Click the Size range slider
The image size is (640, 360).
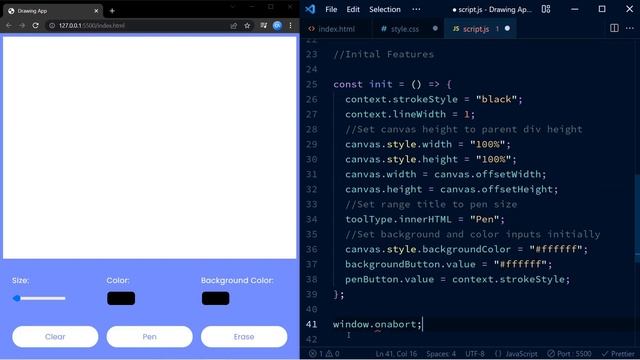coord(39,298)
